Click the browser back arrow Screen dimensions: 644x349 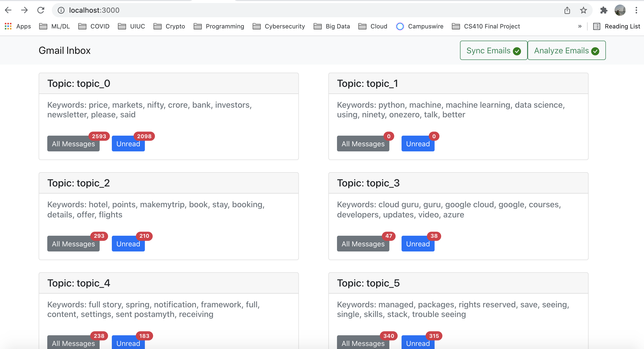[x=8, y=10]
